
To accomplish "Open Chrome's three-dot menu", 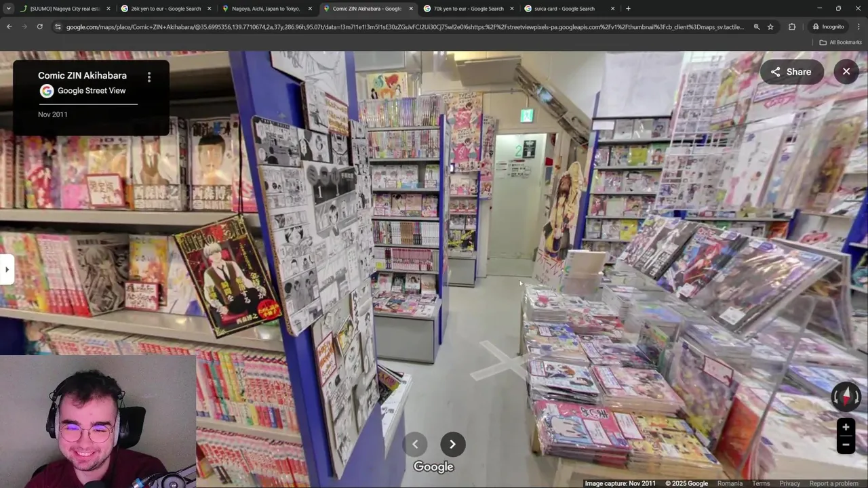I will (858, 27).
